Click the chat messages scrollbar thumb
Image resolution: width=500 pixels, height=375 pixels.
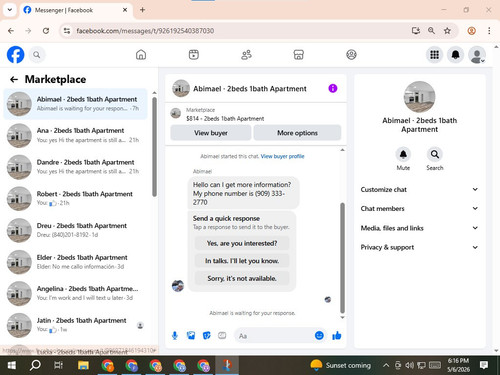[342, 257]
